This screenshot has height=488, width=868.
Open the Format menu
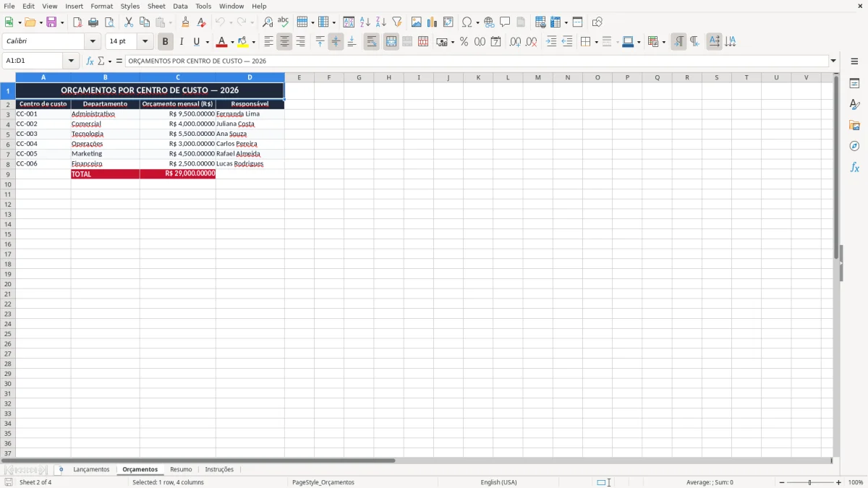102,6
